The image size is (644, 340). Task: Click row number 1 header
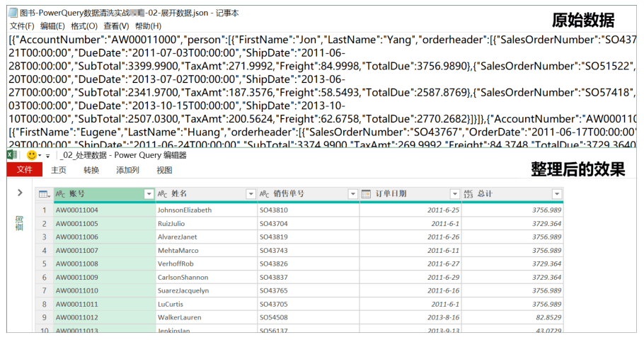coord(45,210)
